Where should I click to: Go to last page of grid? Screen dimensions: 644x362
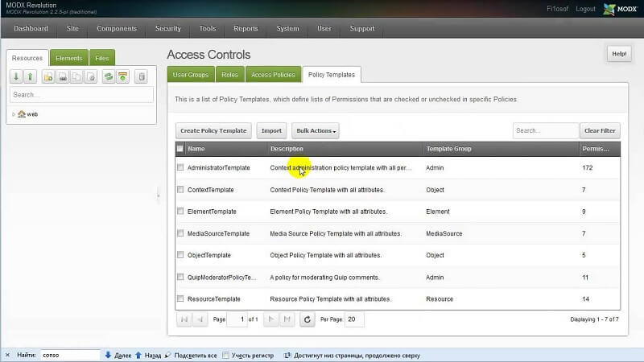pos(287,319)
